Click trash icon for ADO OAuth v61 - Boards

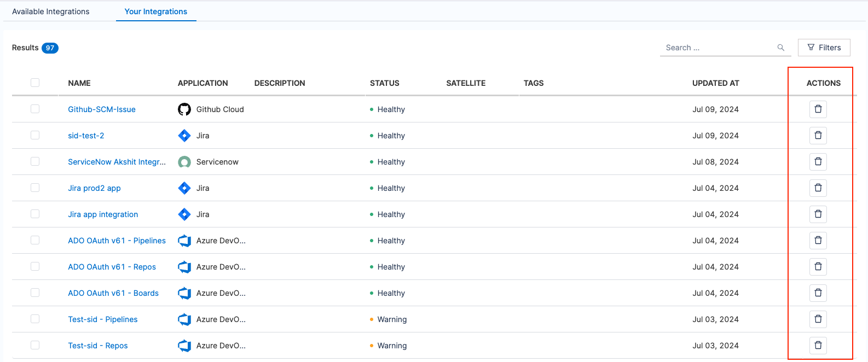pyautogui.click(x=818, y=293)
